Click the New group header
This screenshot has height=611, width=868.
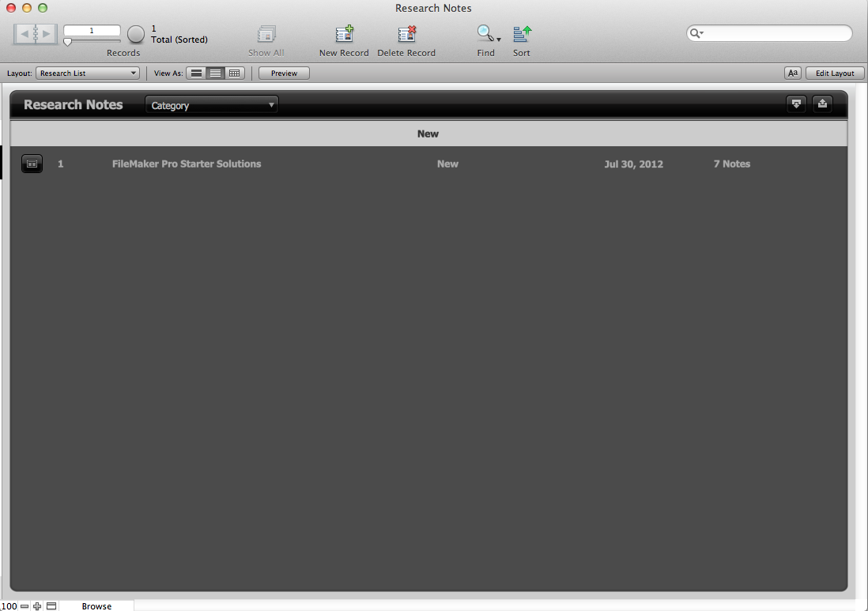(x=428, y=134)
